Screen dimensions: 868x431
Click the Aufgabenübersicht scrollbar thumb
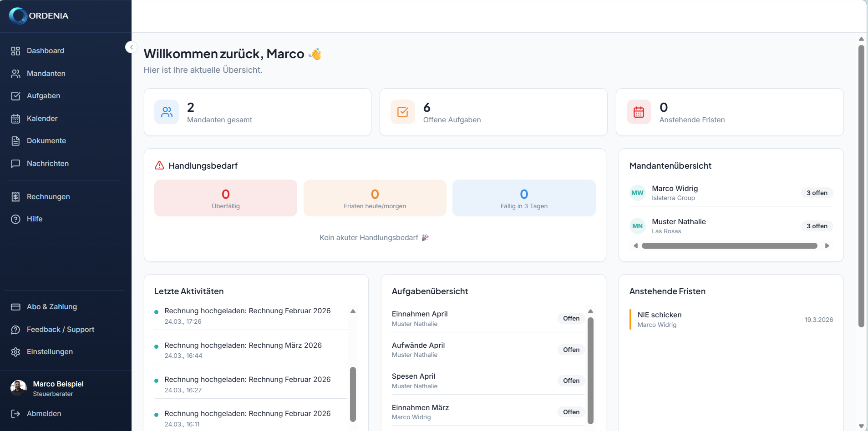(x=590, y=371)
